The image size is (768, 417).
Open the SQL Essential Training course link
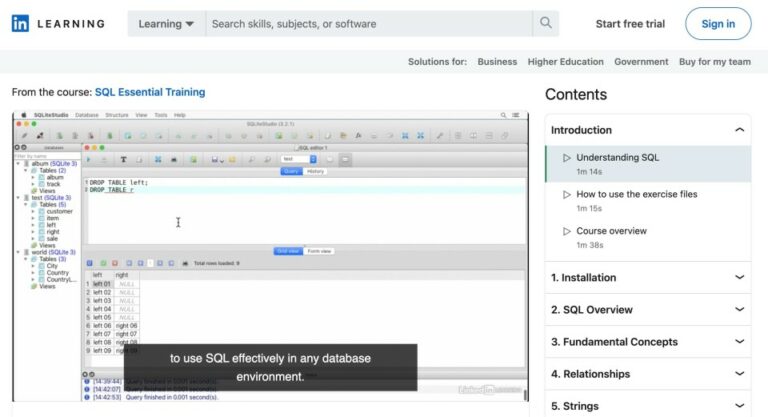[150, 92]
